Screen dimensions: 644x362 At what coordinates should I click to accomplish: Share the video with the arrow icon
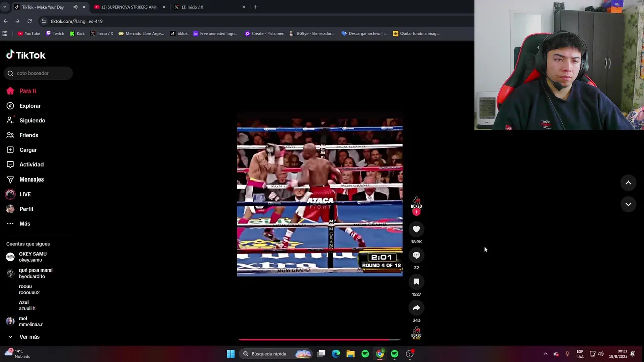click(x=416, y=308)
